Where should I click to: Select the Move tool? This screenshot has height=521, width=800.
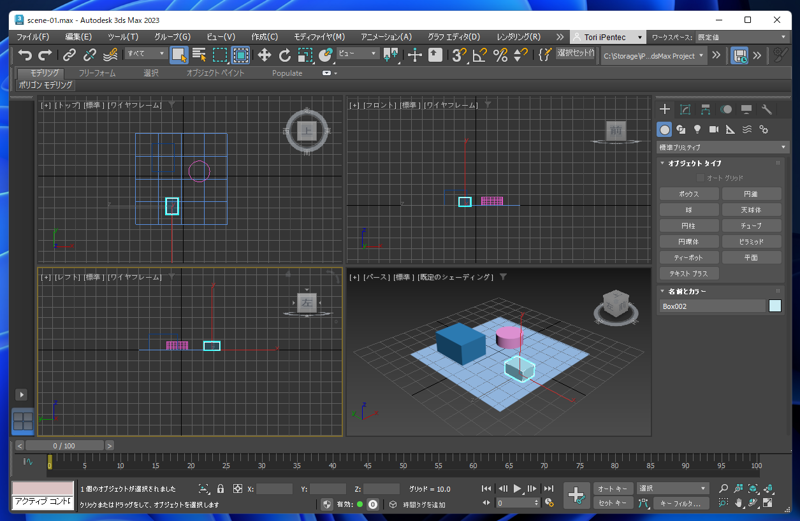[264, 55]
